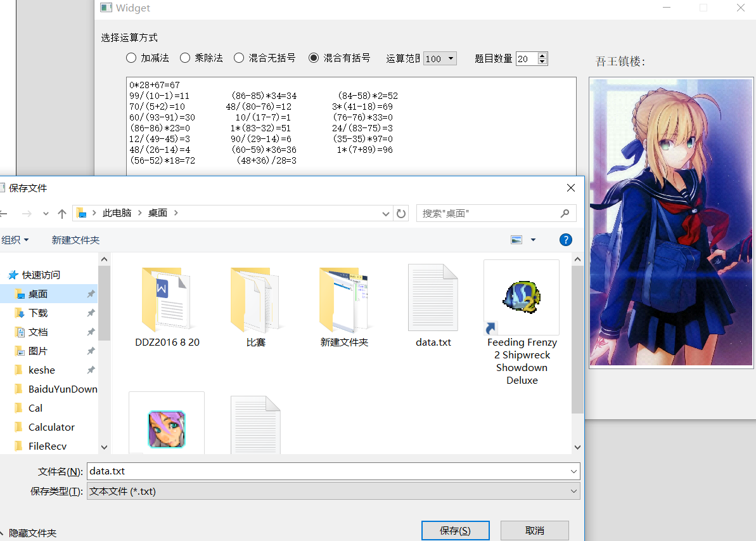The image size is (756, 541).
Task: Click the 题目数量 value field
Action: coord(527,58)
